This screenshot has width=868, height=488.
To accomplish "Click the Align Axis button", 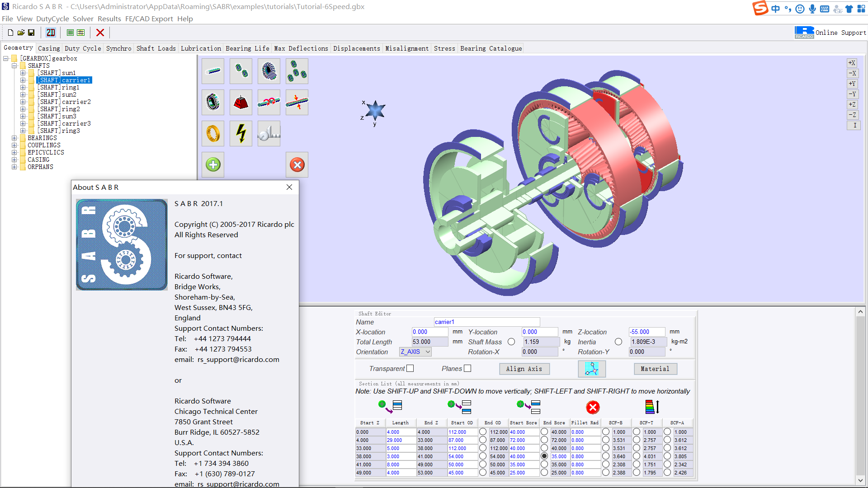I will [524, 369].
